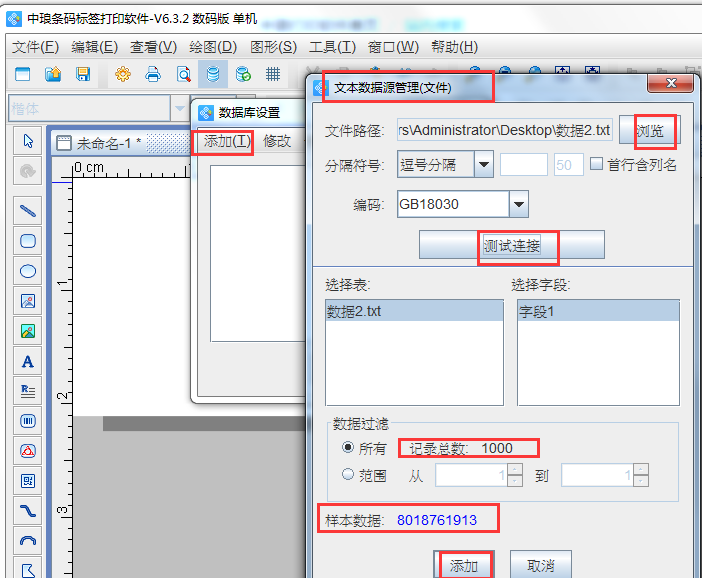Click the database settings toolbar icon
This screenshot has width=702, height=578.
coord(212,74)
